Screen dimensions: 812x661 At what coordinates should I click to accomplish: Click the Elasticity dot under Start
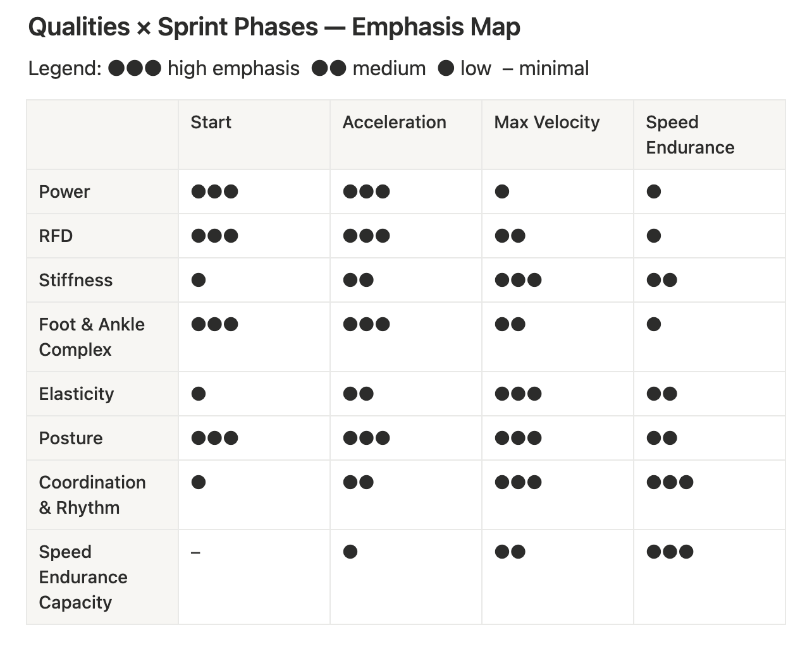[199, 394]
